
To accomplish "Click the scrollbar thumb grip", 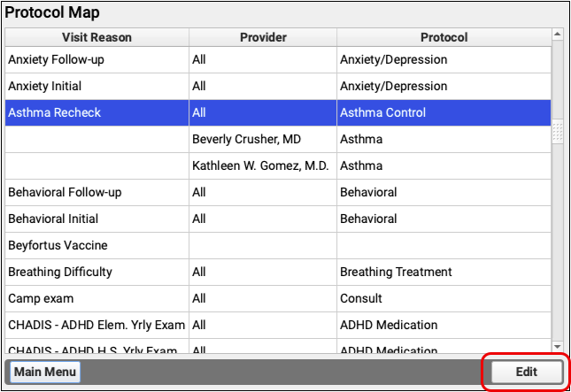I will [x=558, y=133].
